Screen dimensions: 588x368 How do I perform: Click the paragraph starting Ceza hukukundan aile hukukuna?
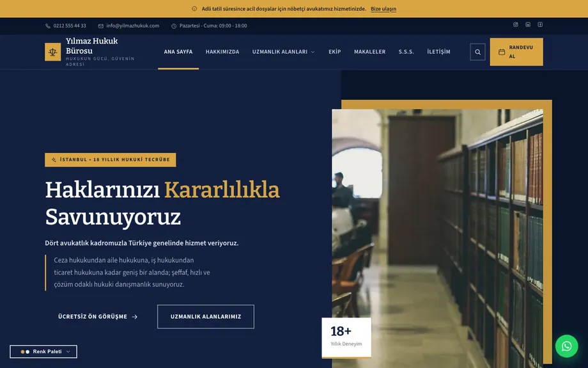pos(132,272)
